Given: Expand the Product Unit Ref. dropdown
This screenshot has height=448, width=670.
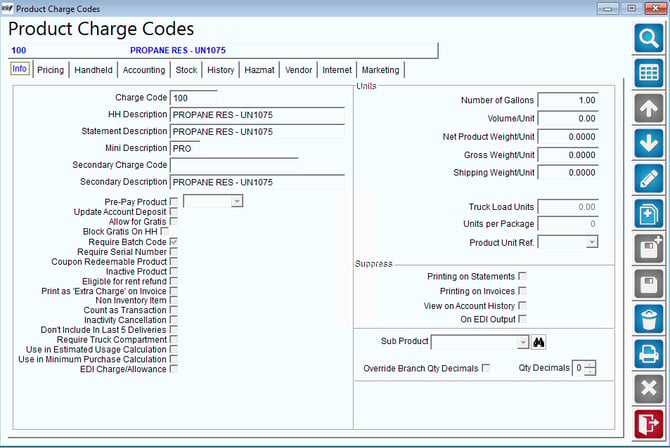Looking at the screenshot, I should [591, 242].
